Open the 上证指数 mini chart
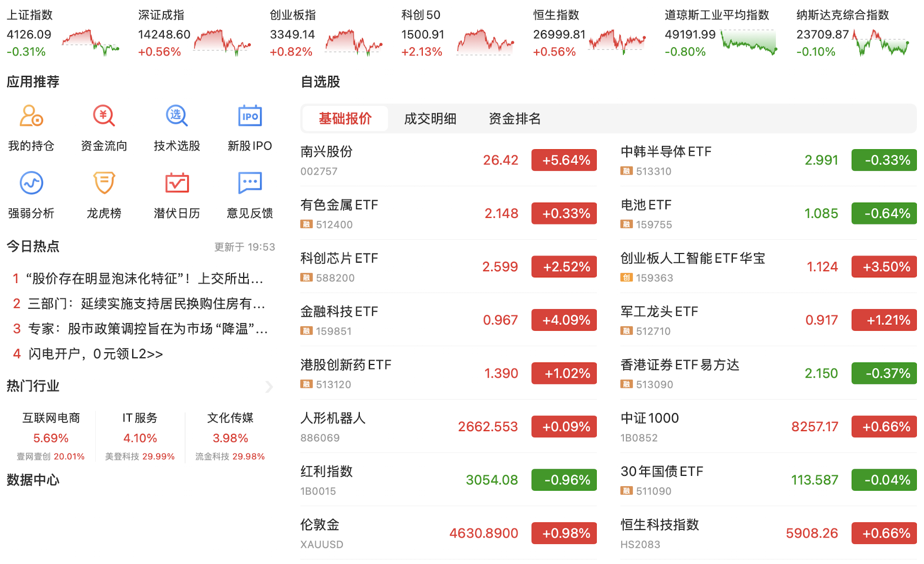The width and height of the screenshot is (924, 564). coord(91,42)
